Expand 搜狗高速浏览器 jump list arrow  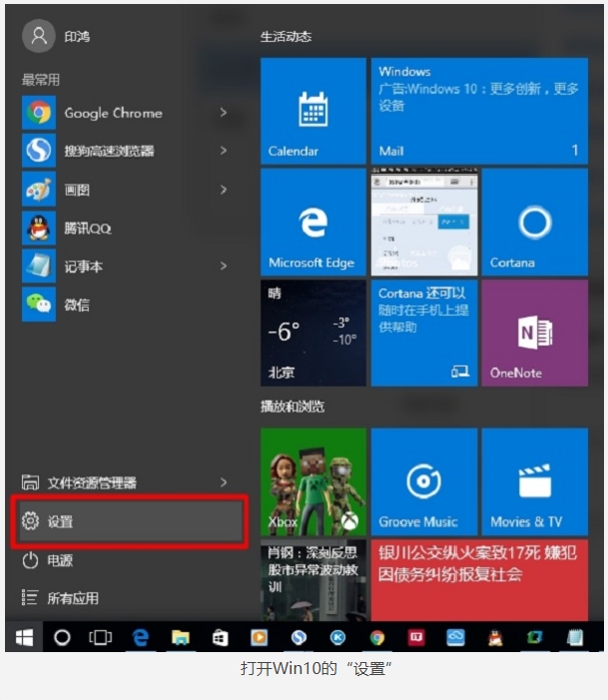(x=224, y=151)
